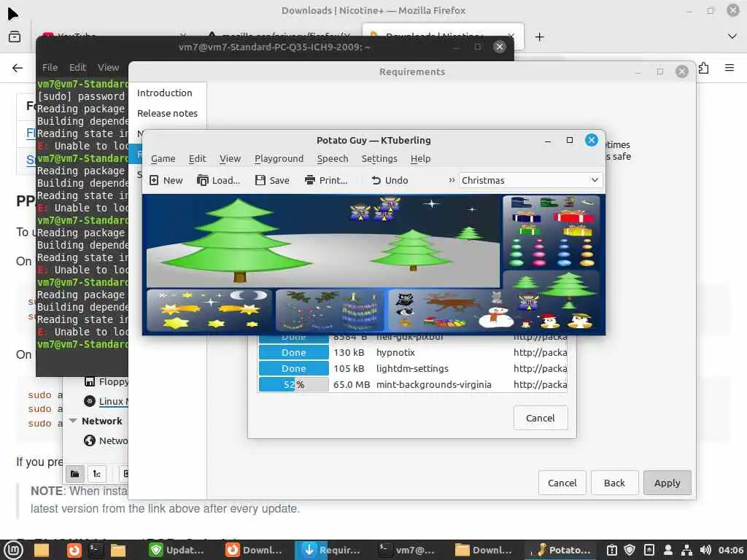Collapse the Network section in file manager
This screenshot has width=747, height=560.
[73, 421]
